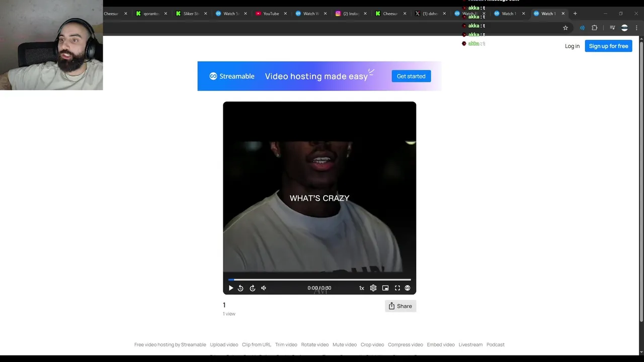Open the Podcast footer link

click(496, 344)
